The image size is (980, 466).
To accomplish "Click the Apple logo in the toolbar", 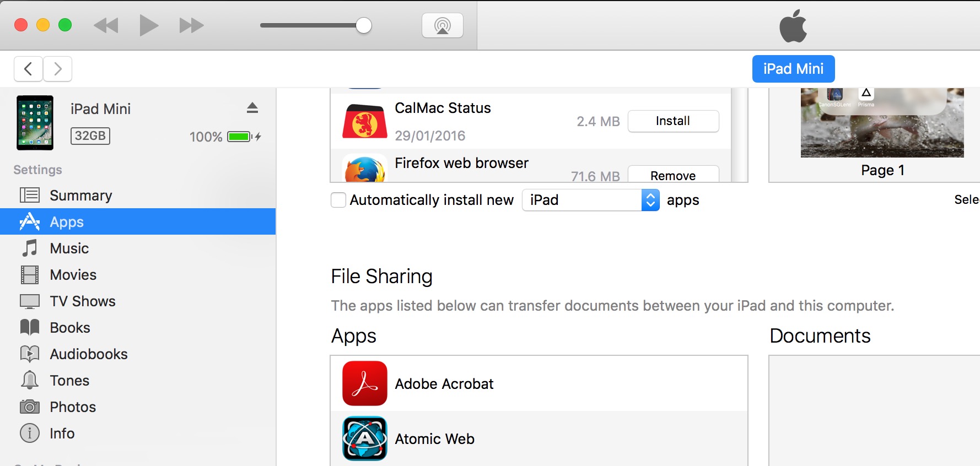I will click(793, 25).
